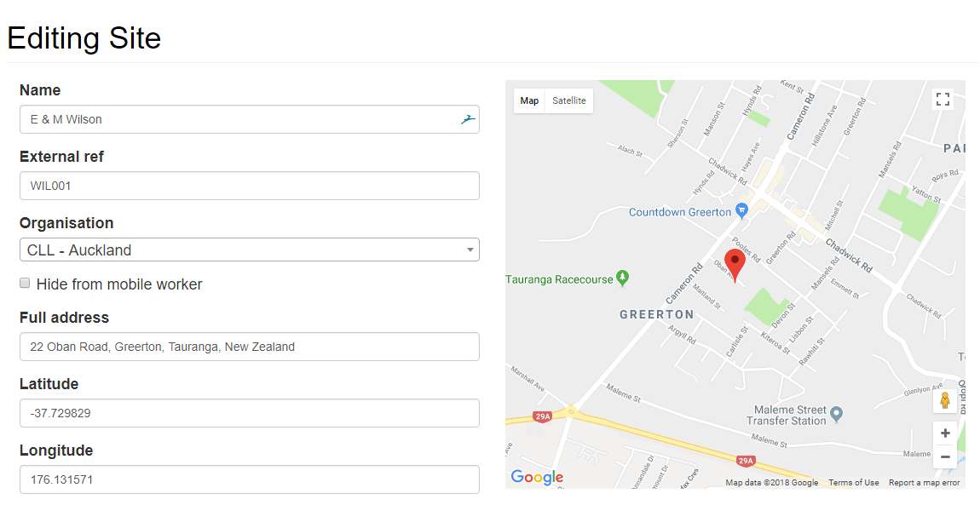Zoom in with the map plus button
The height and width of the screenshot is (505, 980).
(x=944, y=433)
